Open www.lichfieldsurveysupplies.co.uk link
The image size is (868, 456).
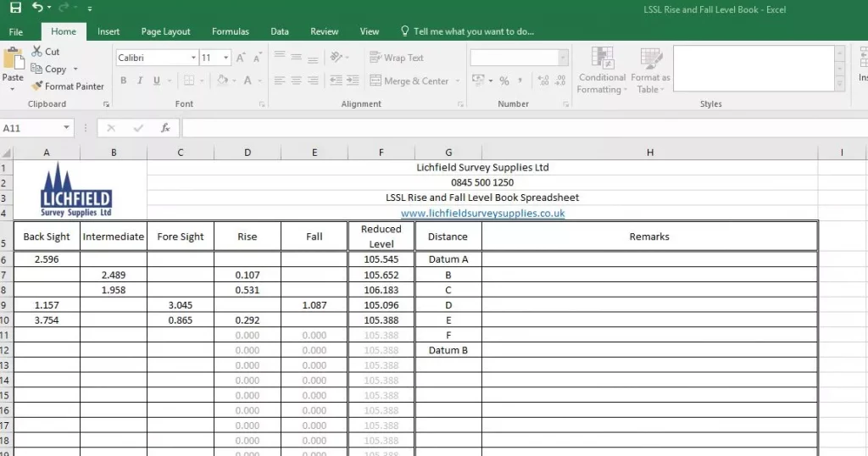(x=482, y=213)
